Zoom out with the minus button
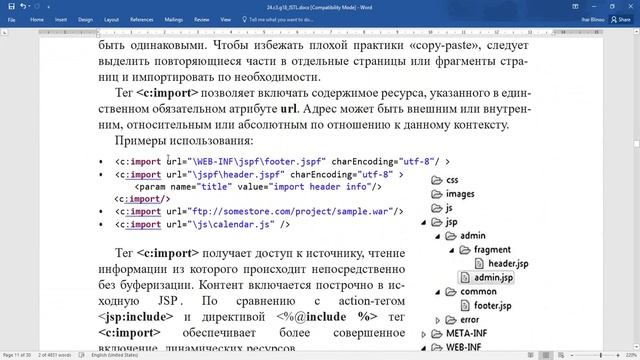 tap(572, 356)
